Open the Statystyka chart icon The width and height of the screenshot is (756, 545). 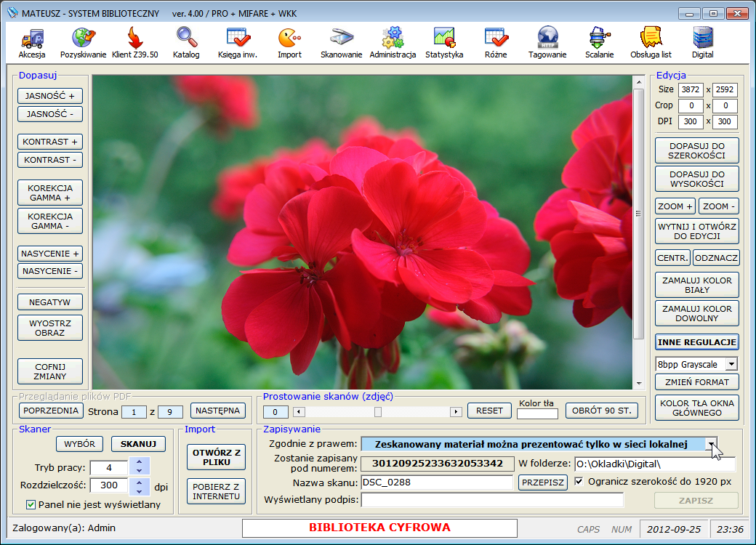[x=443, y=38]
